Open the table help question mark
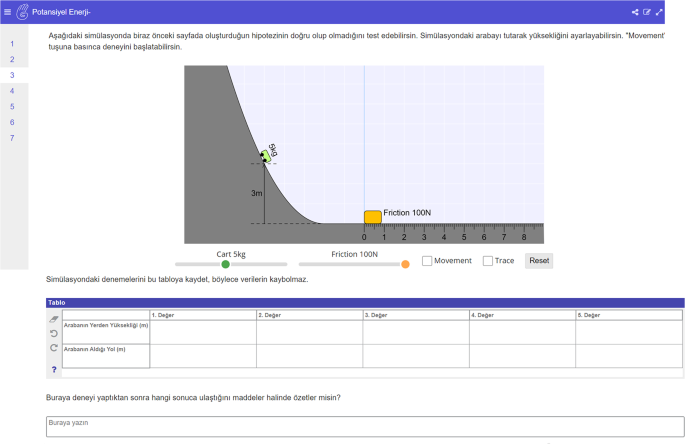 point(54,370)
